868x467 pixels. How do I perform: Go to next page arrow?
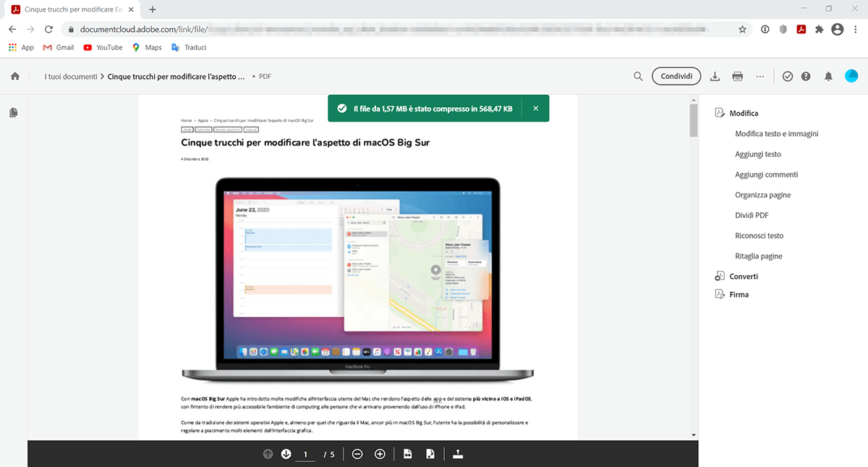286,454
